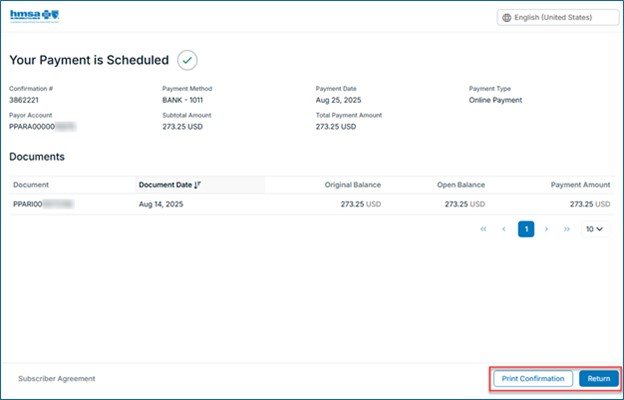Select the Total Payment Amount 273.25 USD
Viewport: 624px width, 400px height.
[336, 127]
